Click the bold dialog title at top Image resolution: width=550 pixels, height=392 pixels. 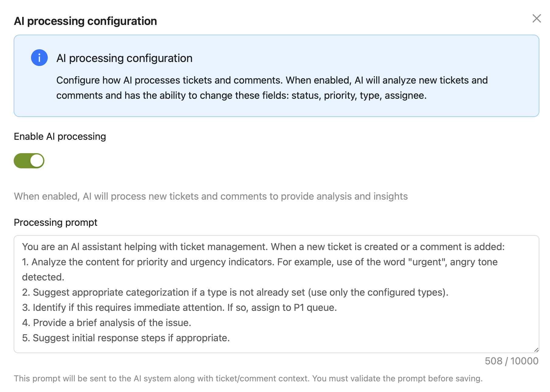point(85,21)
